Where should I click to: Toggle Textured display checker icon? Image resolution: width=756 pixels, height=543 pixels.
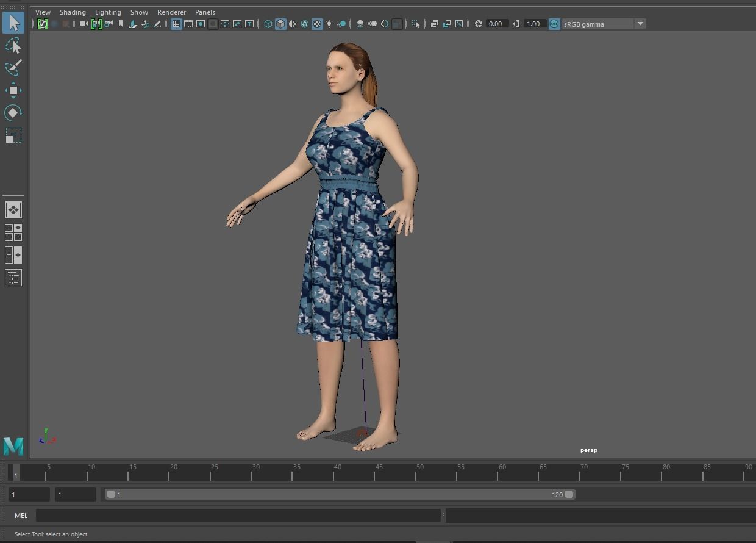pyautogui.click(x=317, y=24)
